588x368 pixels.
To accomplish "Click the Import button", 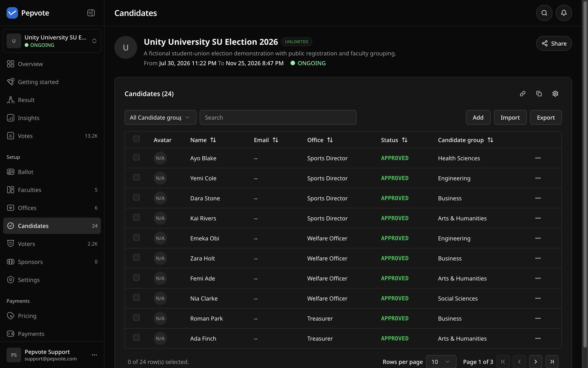I will [510, 118].
